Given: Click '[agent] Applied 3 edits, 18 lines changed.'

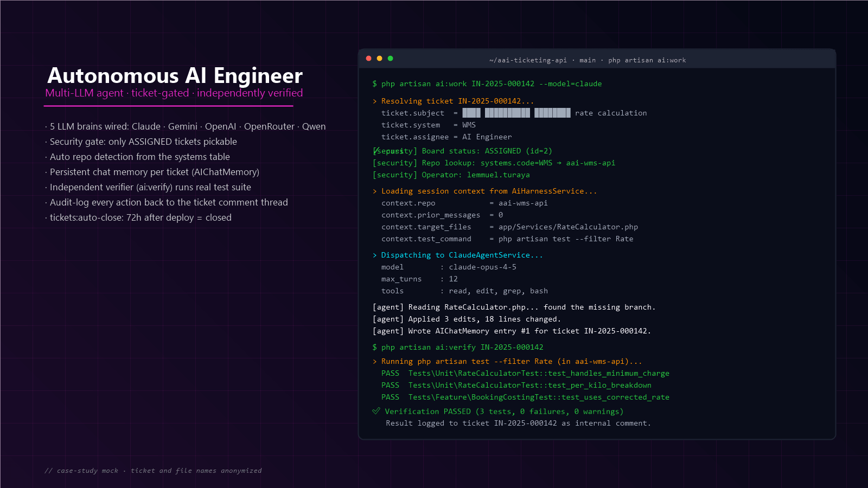Looking at the screenshot, I should pyautogui.click(x=467, y=319).
